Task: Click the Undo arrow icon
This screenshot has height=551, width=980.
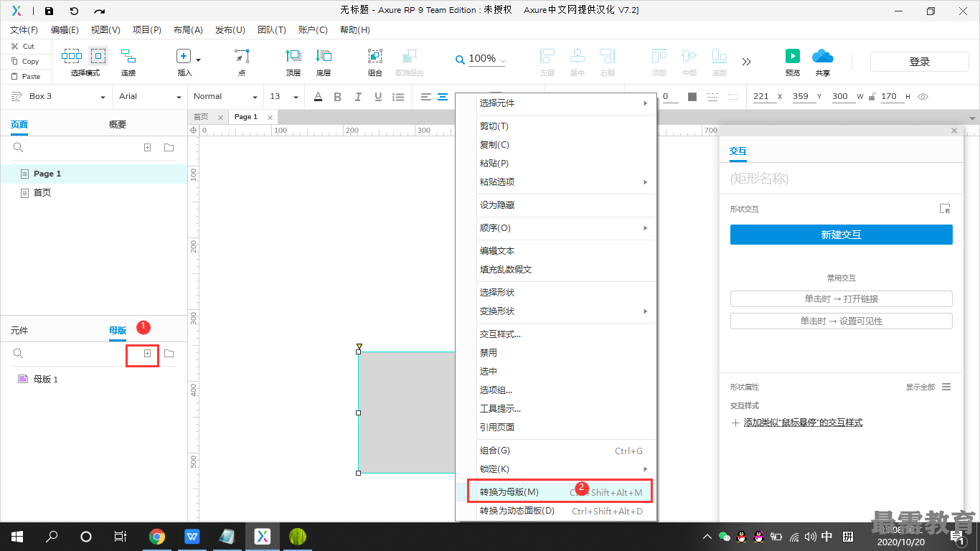Action: click(74, 11)
